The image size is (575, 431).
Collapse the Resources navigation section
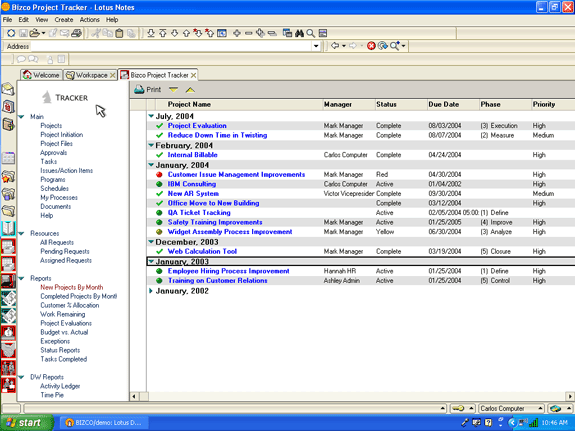22,233
